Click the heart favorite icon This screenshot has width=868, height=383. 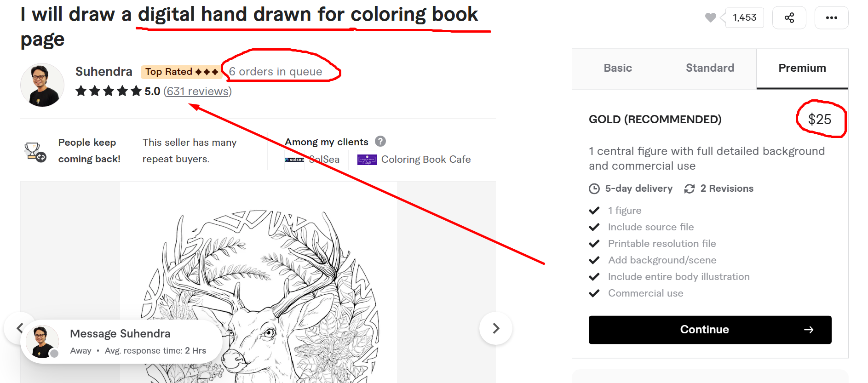coord(710,17)
